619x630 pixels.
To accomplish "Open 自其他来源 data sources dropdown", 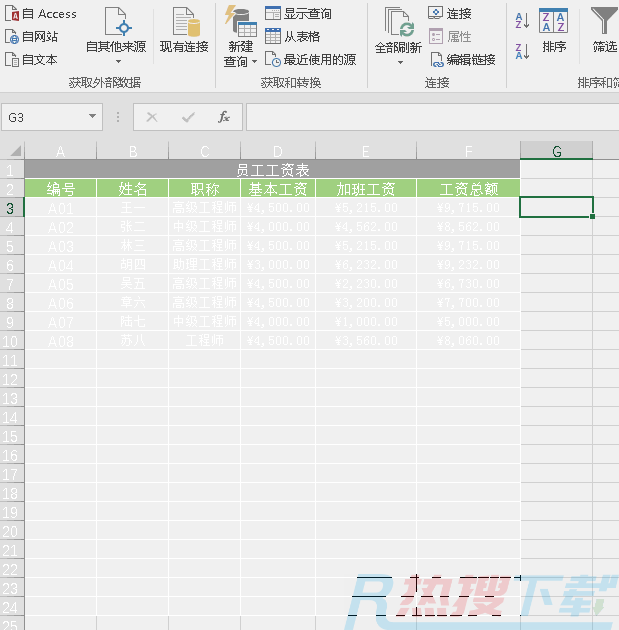I will [116, 36].
